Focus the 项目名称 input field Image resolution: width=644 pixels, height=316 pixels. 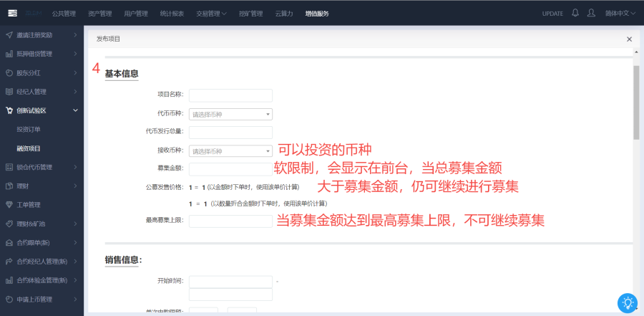[x=230, y=95]
